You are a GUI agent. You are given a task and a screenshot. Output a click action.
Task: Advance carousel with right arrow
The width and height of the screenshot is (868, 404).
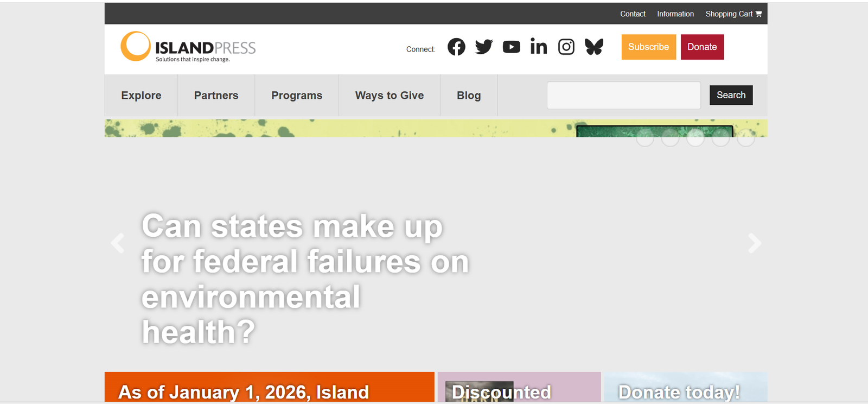[x=755, y=243]
